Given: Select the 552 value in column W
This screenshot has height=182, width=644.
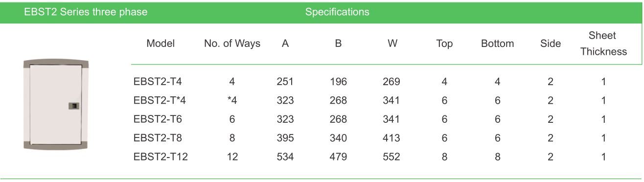Looking at the screenshot, I should [391, 157].
